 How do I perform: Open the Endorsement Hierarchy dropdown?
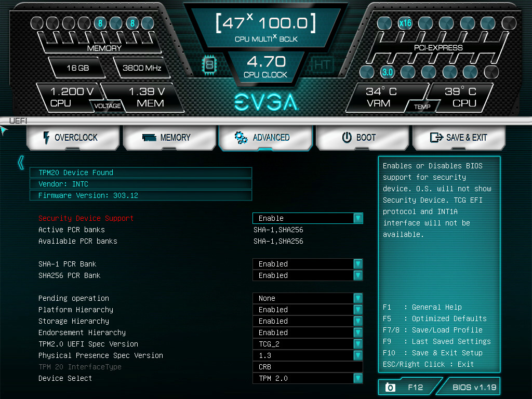(x=308, y=332)
